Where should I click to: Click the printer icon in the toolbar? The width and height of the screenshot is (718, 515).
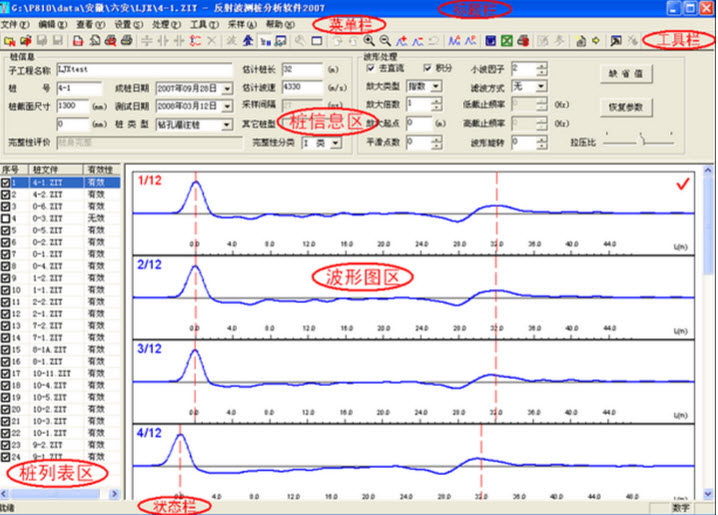click(x=127, y=41)
